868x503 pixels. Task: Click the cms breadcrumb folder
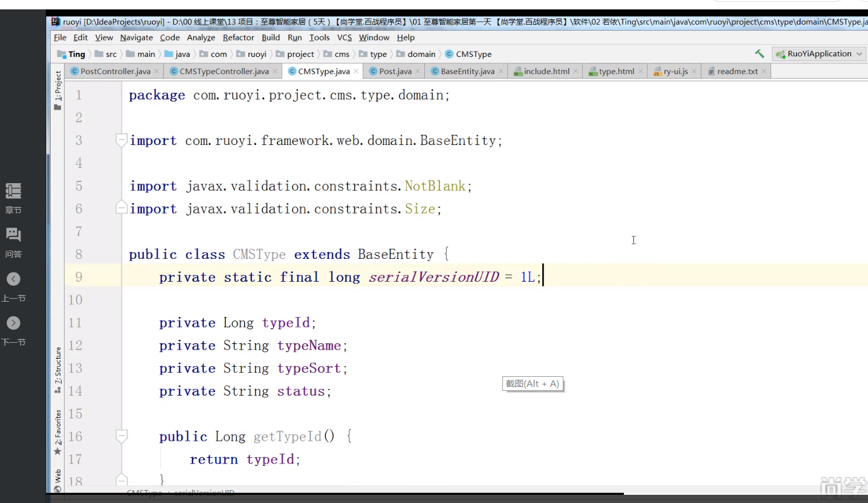336,54
